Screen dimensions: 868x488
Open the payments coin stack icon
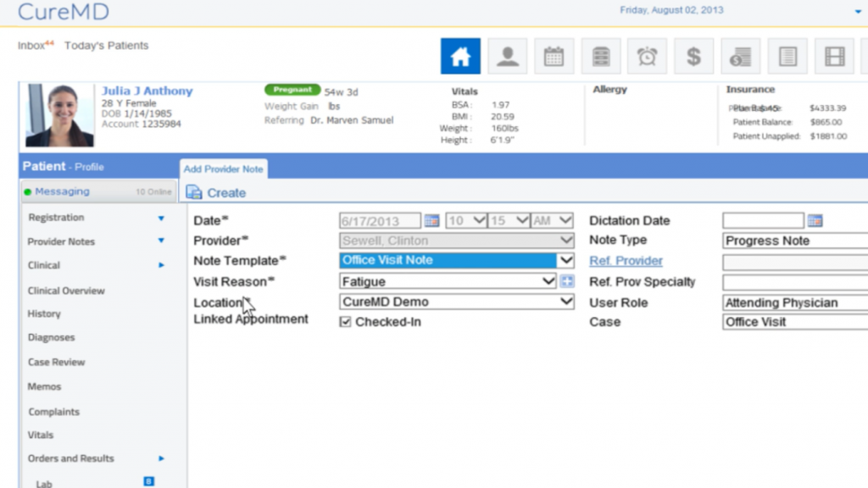(x=739, y=55)
